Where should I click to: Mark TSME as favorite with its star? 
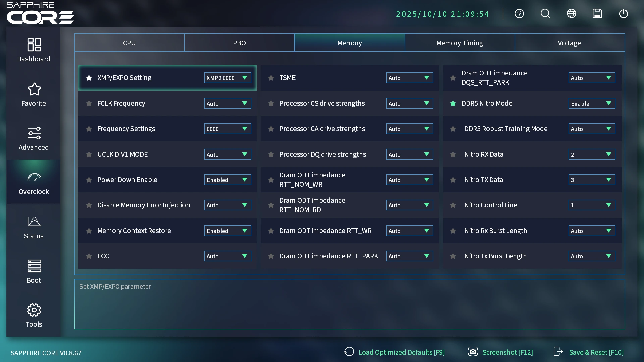click(x=271, y=78)
